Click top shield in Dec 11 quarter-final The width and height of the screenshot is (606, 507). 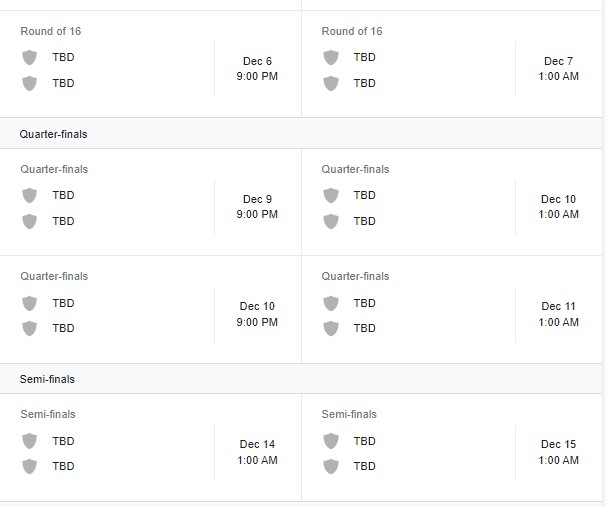click(x=331, y=303)
